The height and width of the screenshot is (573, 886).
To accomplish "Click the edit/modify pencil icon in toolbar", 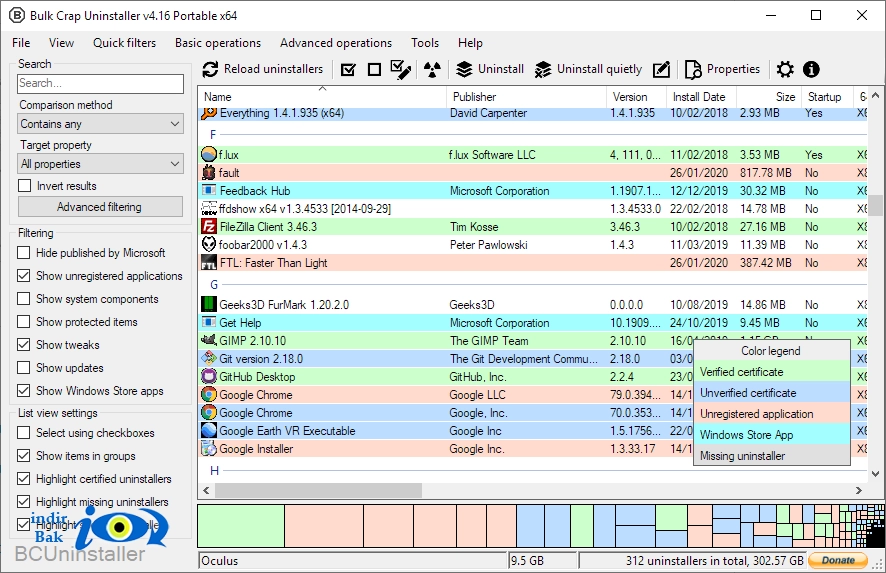I will click(662, 70).
